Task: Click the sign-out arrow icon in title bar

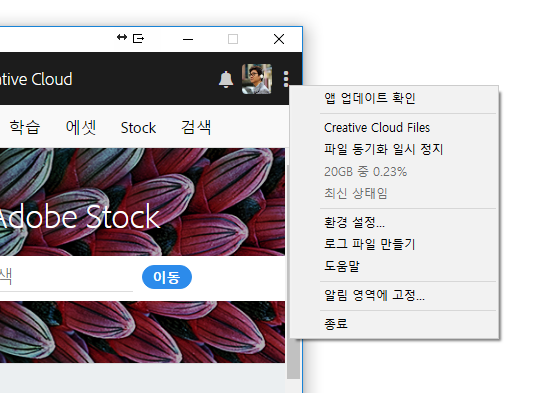Action: click(x=138, y=38)
